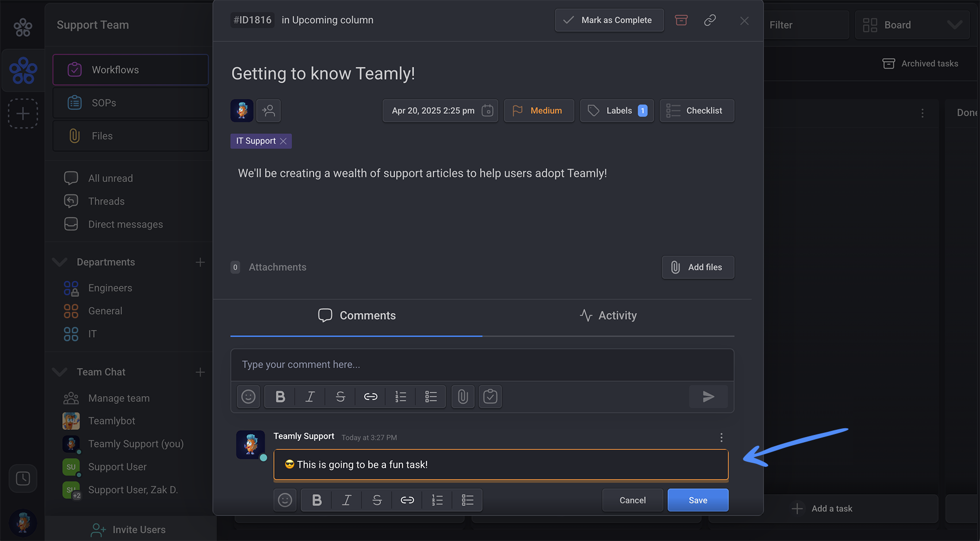Toggle italic in edit comment toolbar

pos(347,500)
